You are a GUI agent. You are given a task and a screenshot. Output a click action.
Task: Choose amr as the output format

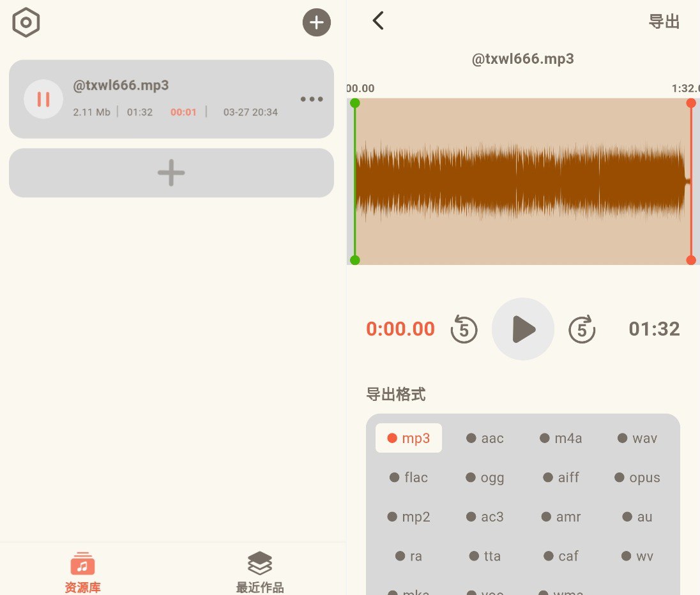(561, 516)
